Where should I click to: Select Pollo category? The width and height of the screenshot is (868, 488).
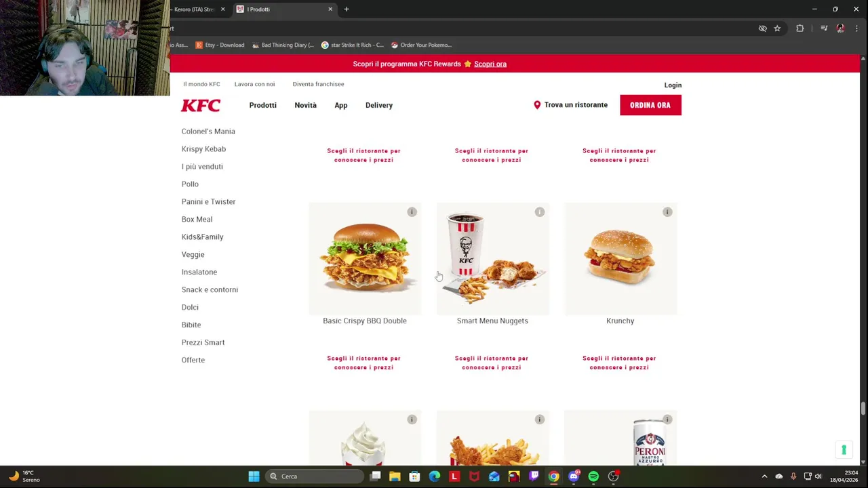(190, 184)
